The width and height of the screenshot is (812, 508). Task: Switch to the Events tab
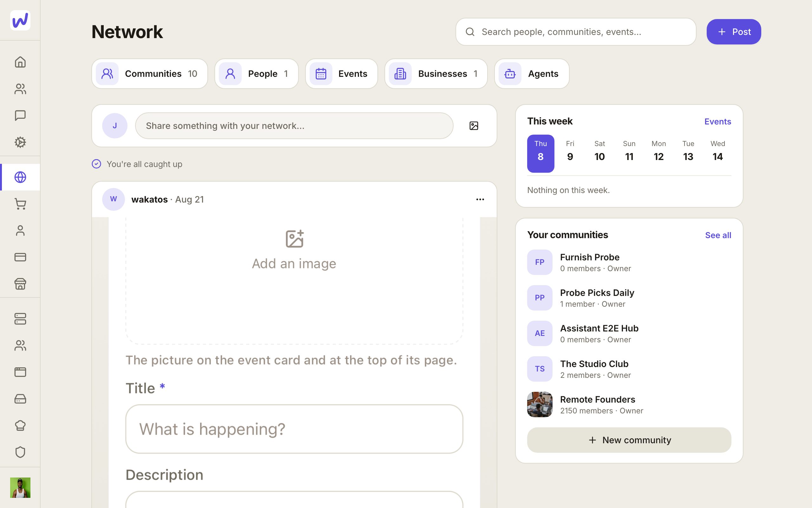341,74
